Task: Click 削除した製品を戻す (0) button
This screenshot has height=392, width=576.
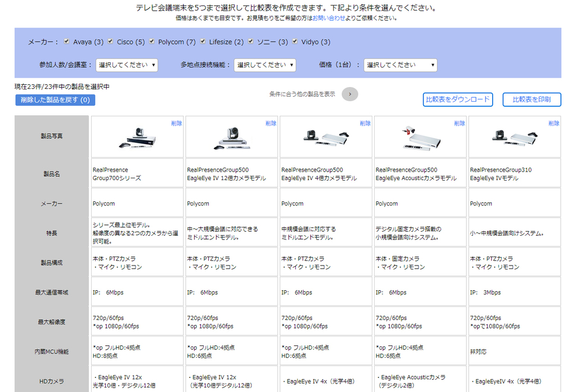Action: (x=55, y=100)
